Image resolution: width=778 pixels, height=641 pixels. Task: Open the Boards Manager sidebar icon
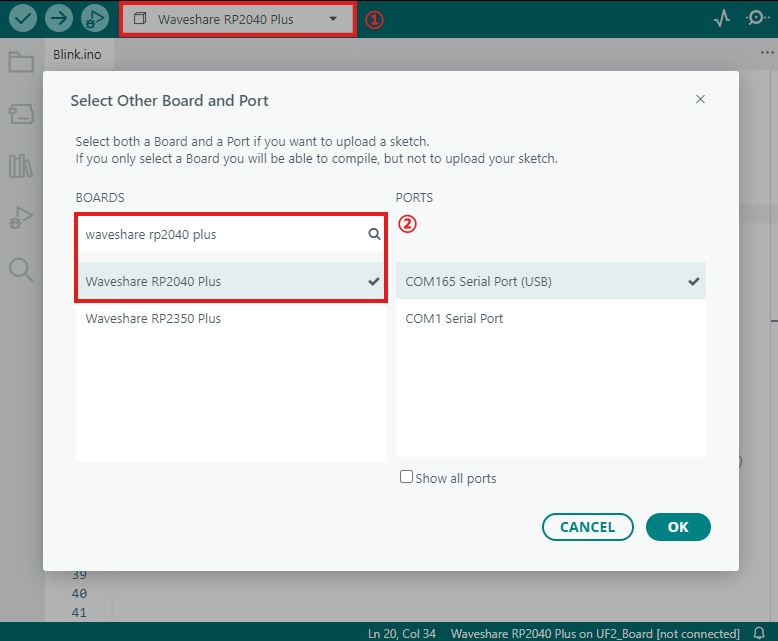[x=21, y=114]
